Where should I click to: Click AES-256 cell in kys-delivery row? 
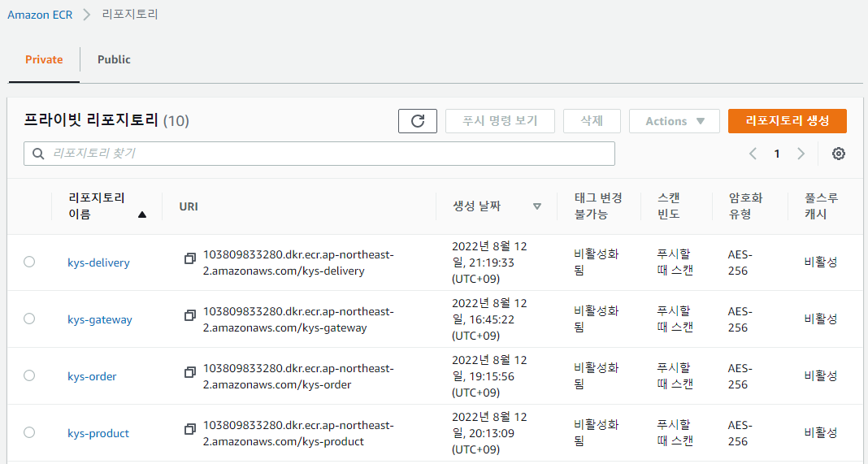(740, 262)
